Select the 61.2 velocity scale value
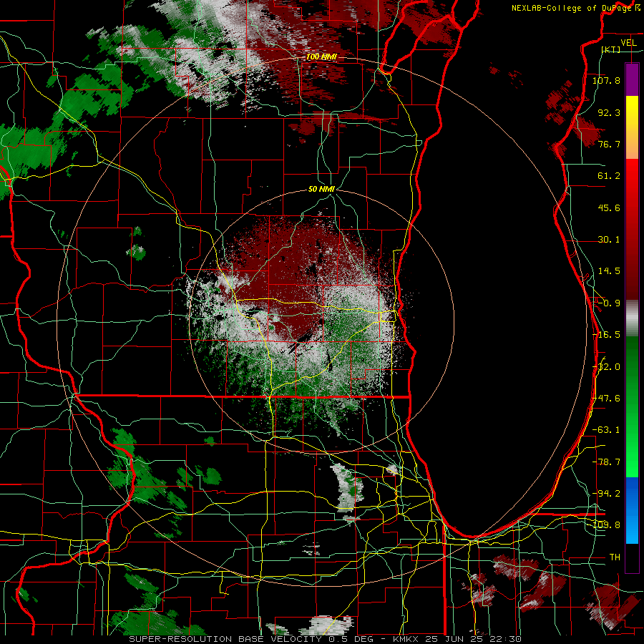The image size is (644, 644). [609, 176]
